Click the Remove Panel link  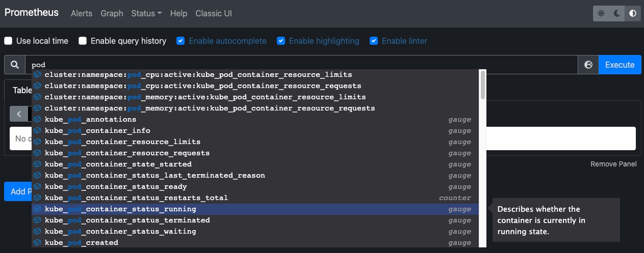point(613,164)
